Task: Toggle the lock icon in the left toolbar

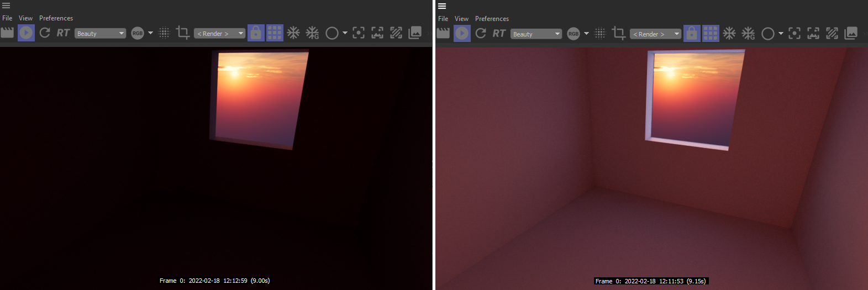Action: [256, 33]
